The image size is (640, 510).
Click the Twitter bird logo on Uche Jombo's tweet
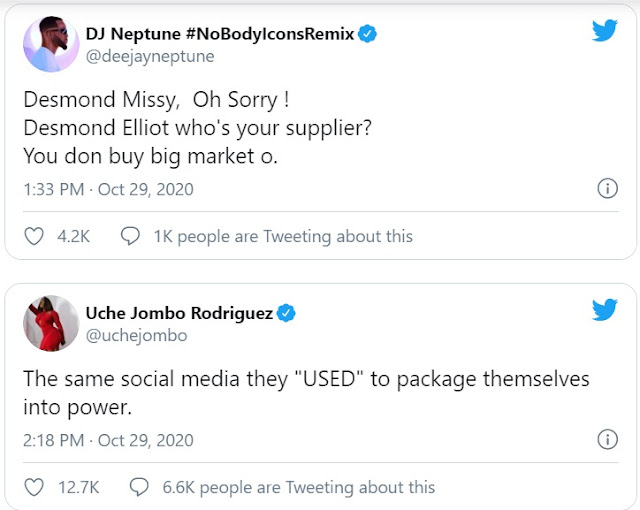[604, 310]
